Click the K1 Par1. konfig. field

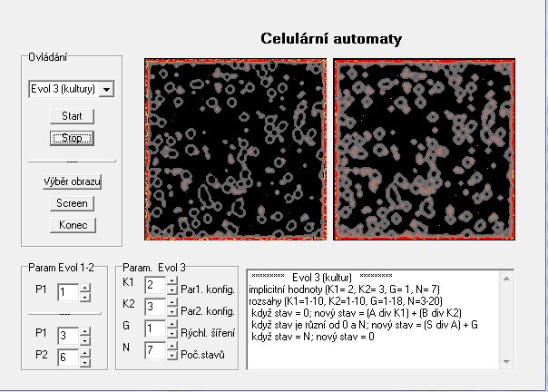point(153,285)
